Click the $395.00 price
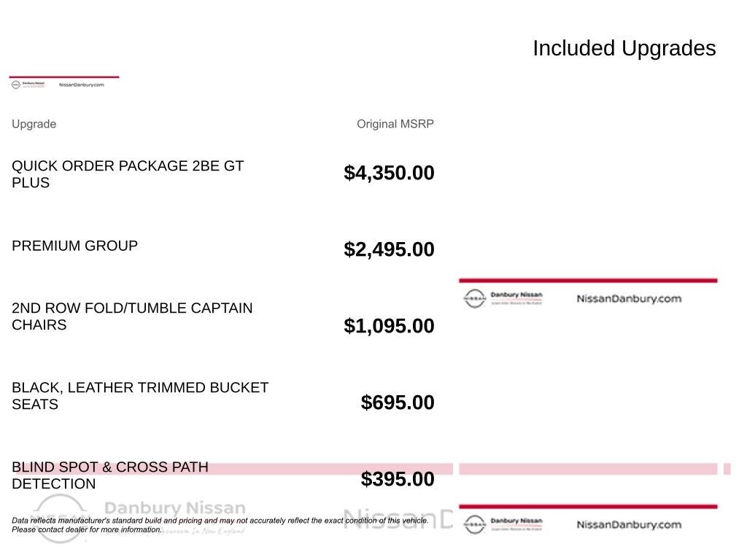 pos(398,479)
